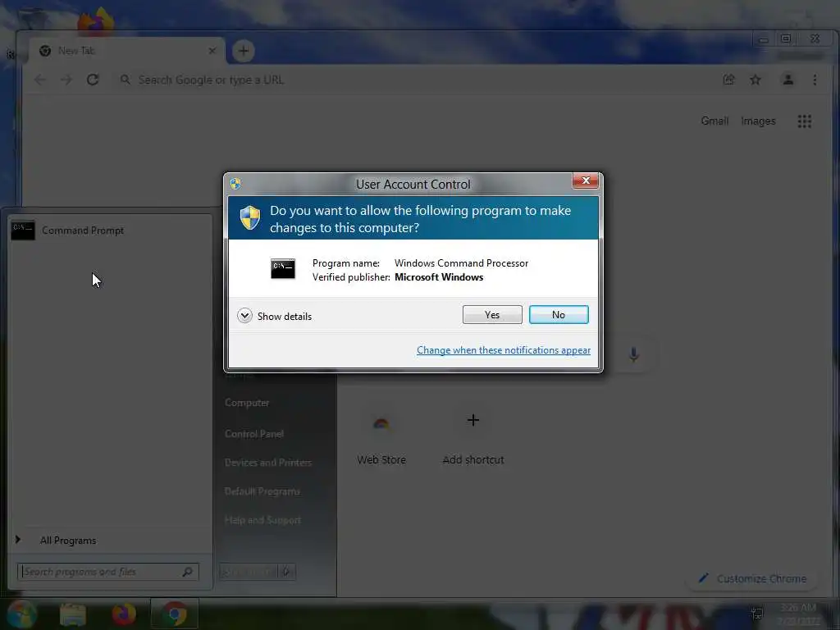Click the Command Processor icon in dialog
This screenshot has width=840, height=630.
(x=283, y=268)
